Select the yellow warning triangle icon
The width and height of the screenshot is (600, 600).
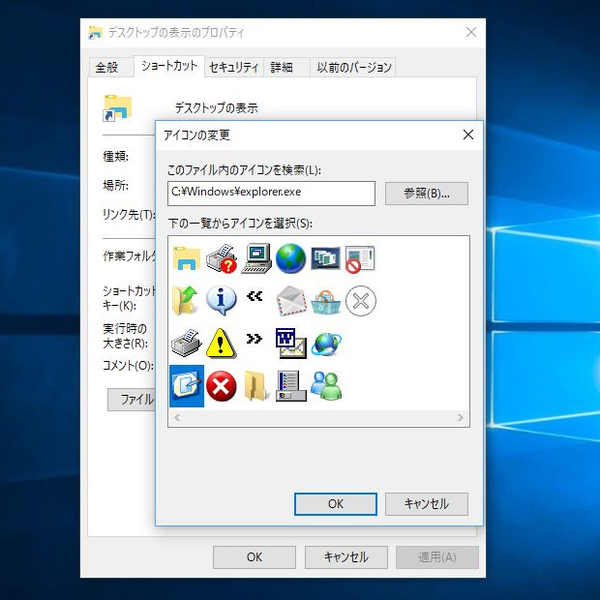point(220,344)
